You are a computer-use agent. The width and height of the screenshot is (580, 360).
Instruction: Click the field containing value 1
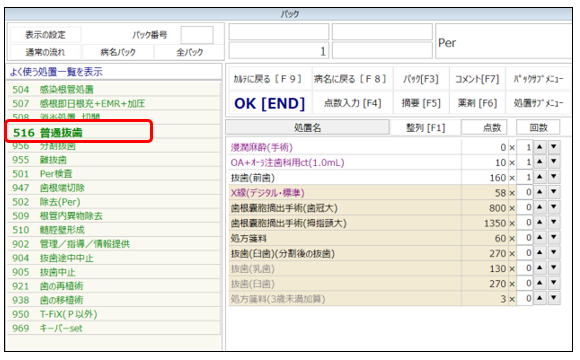click(x=279, y=51)
